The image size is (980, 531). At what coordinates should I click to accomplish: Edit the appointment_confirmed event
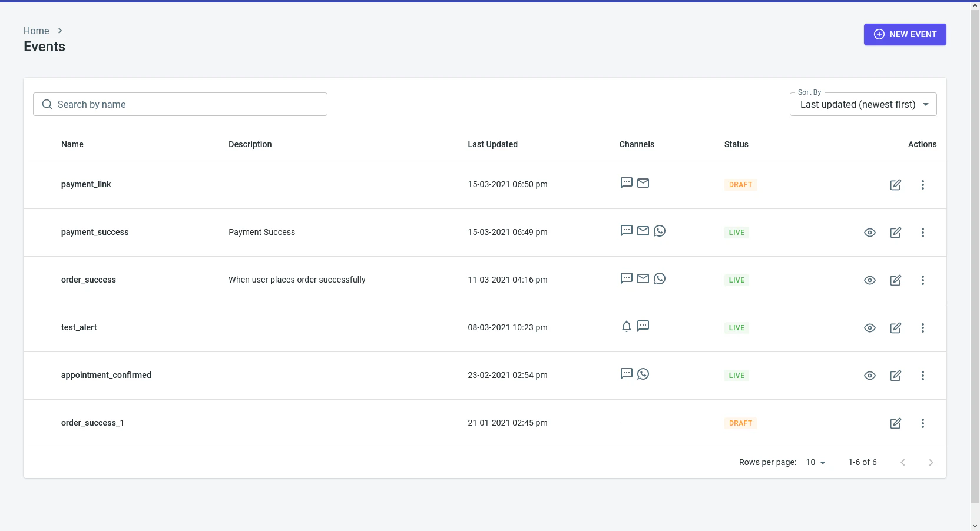point(896,376)
